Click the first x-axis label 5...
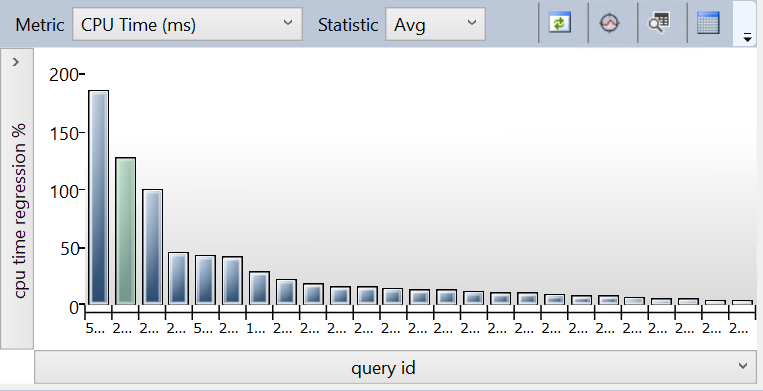The height and width of the screenshot is (391, 763). pos(95,329)
